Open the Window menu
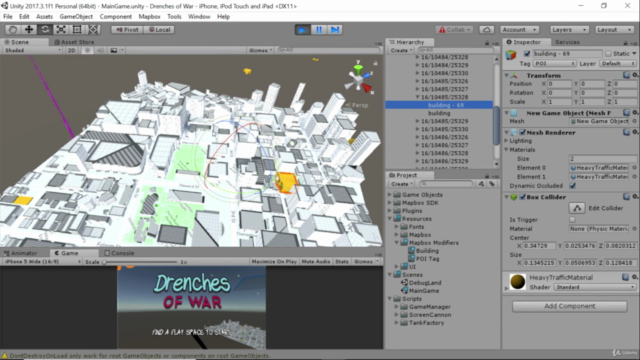 click(199, 17)
